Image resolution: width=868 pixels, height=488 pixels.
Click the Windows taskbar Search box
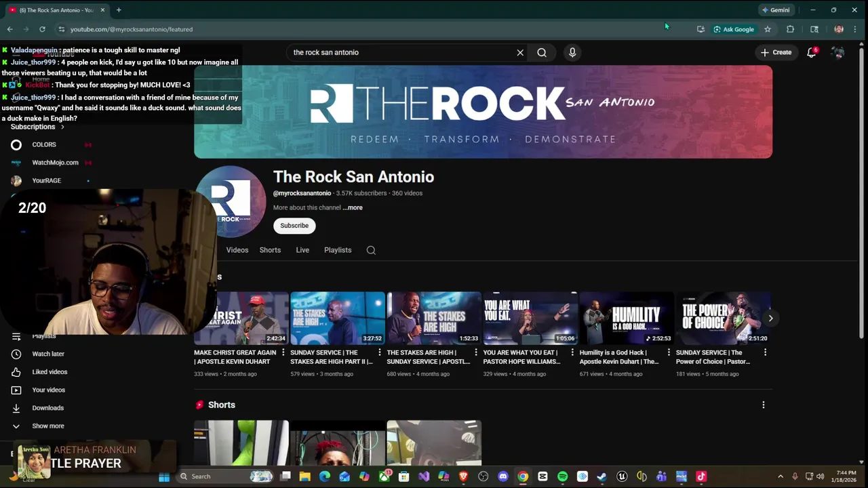pyautogui.click(x=224, y=476)
